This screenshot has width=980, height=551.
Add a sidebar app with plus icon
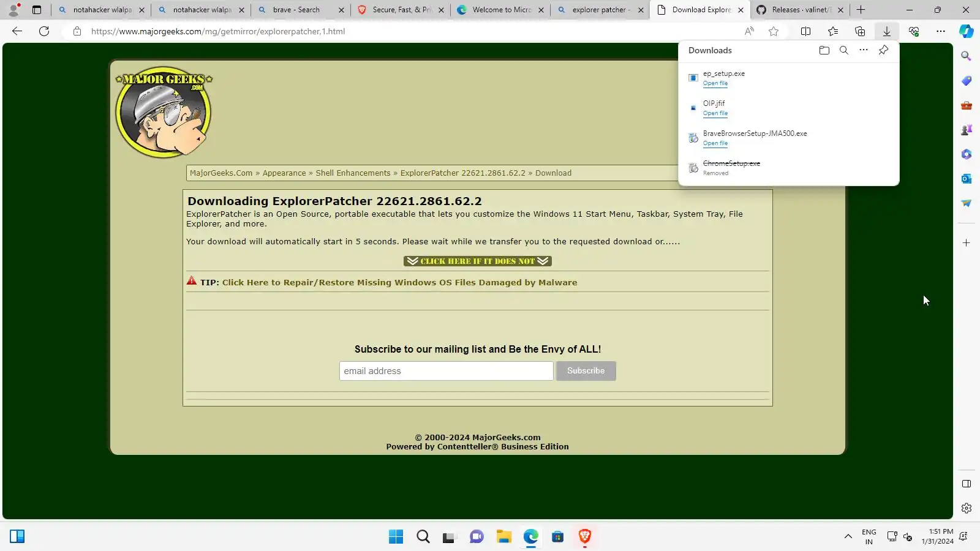pyautogui.click(x=967, y=243)
